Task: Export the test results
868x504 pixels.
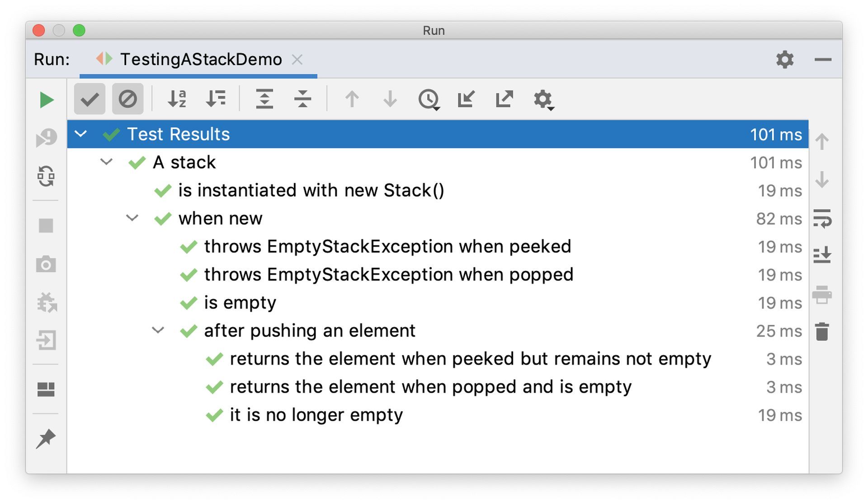Action: point(504,99)
